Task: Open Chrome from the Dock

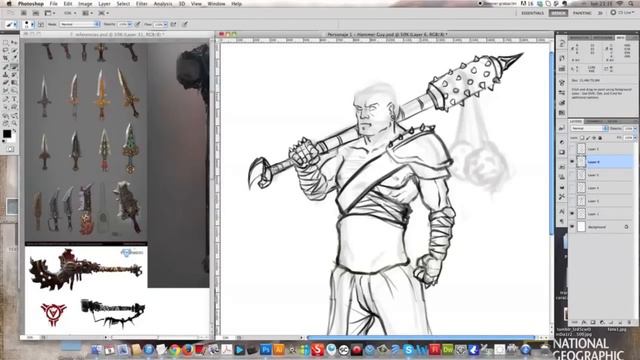Action: [175, 349]
